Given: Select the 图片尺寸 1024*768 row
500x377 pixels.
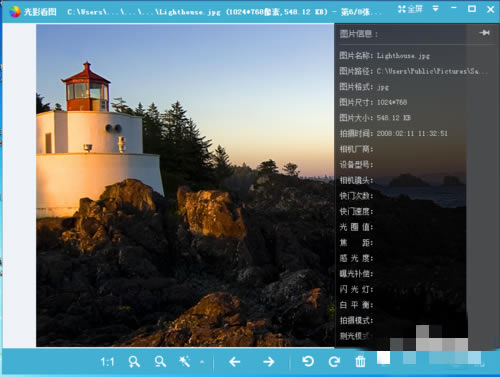Looking at the screenshot, I should click(373, 102).
